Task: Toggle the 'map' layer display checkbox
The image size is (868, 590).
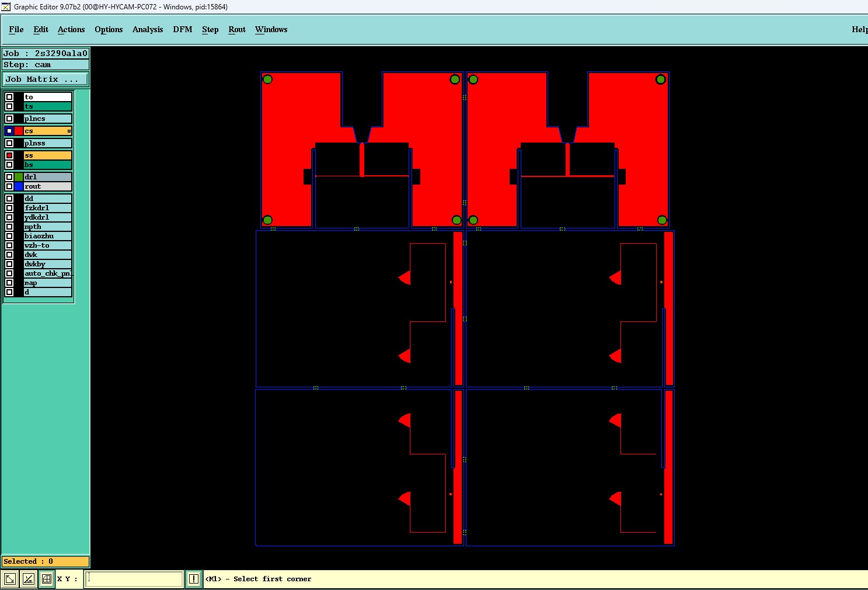Action: pyautogui.click(x=9, y=283)
